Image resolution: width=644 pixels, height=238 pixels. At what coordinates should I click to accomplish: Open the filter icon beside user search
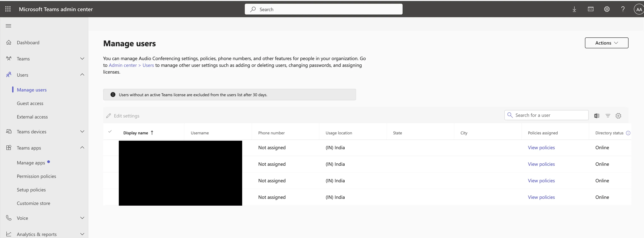(608, 116)
